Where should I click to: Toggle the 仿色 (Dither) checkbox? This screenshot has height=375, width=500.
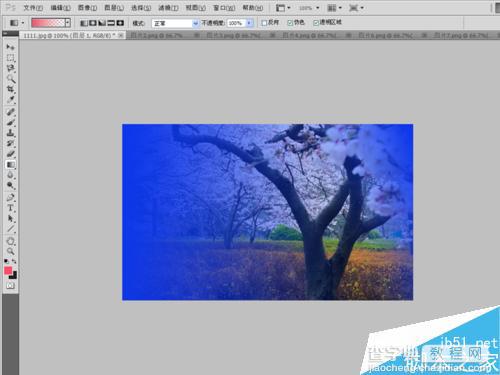290,23
